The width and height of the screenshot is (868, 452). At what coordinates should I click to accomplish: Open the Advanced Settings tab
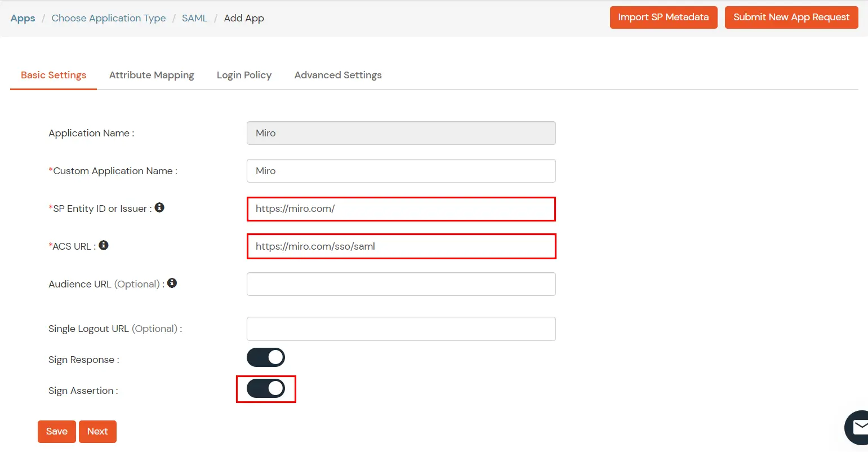pyautogui.click(x=338, y=75)
